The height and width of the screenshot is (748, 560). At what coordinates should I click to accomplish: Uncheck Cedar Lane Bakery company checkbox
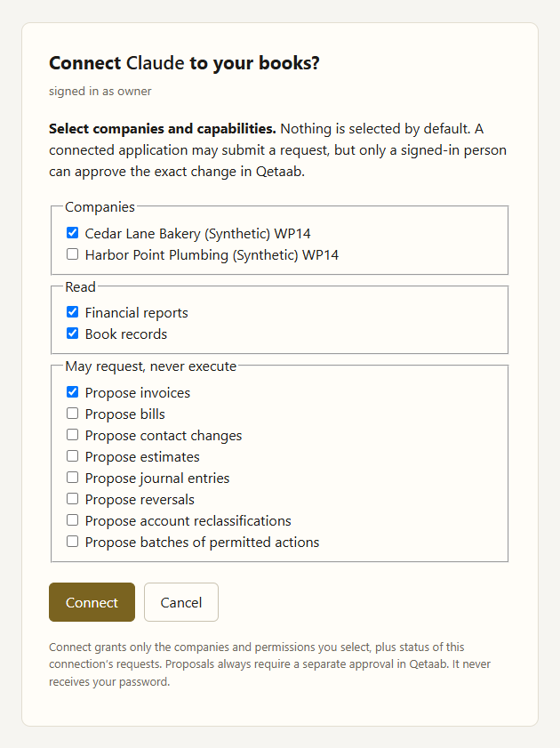click(x=72, y=233)
